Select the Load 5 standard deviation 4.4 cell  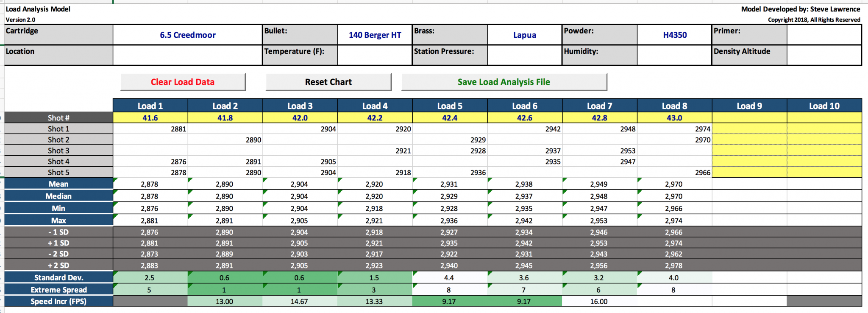point(450,277)
